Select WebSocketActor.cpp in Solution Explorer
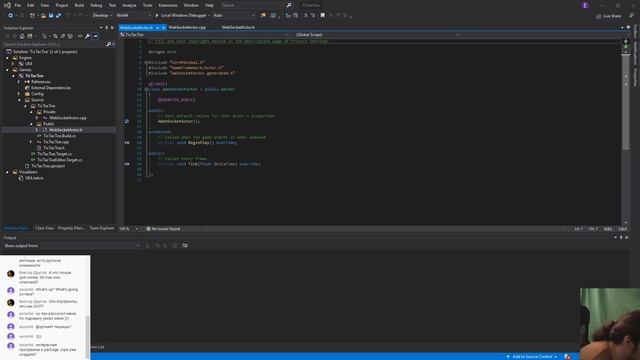 point(67,118)
